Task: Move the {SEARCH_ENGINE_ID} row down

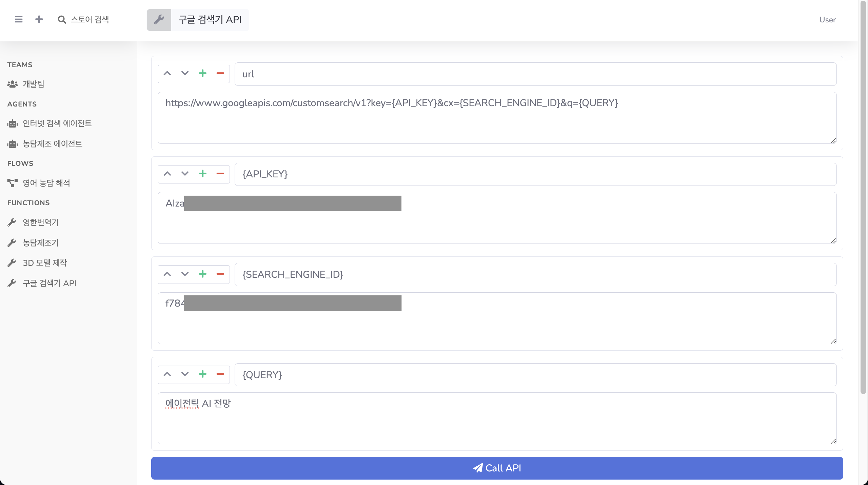Action: [185, 274]
